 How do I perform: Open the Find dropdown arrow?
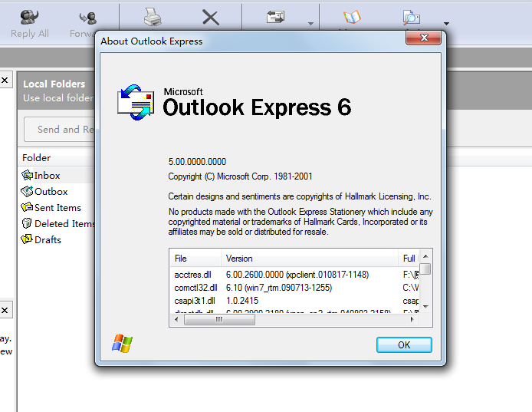point(446,24)
